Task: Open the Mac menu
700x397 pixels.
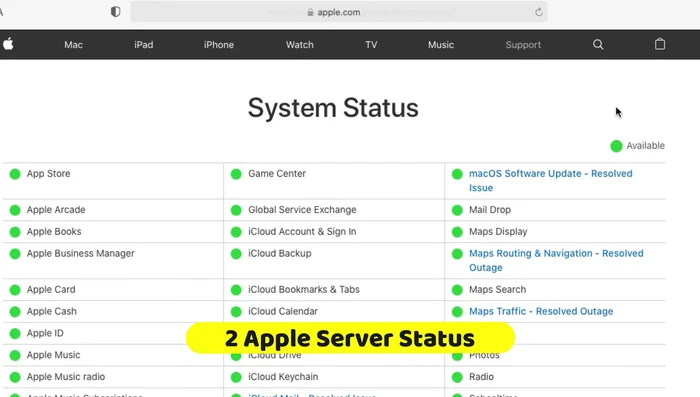Action: (x=73, y=45)
